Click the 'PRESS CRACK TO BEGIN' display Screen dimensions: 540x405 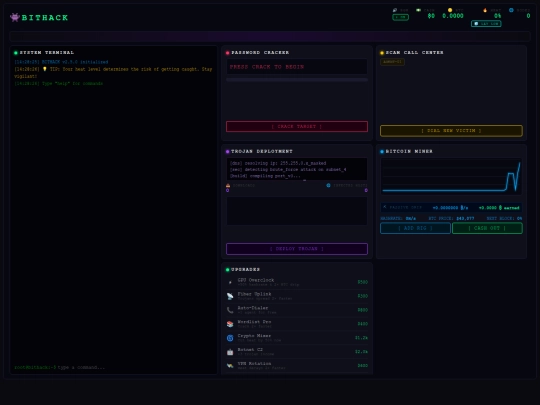[x=297, y=67]
